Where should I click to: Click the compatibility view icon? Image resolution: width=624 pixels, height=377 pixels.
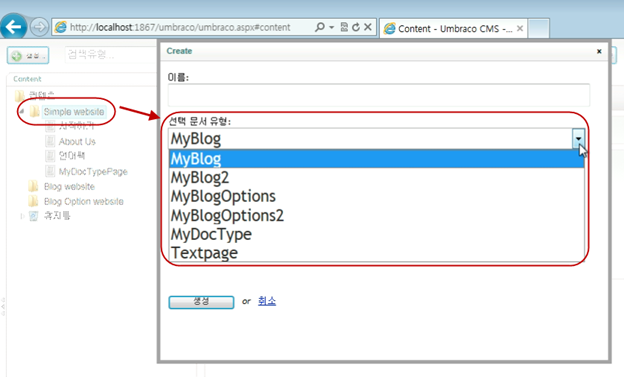(x=344, y=27)
